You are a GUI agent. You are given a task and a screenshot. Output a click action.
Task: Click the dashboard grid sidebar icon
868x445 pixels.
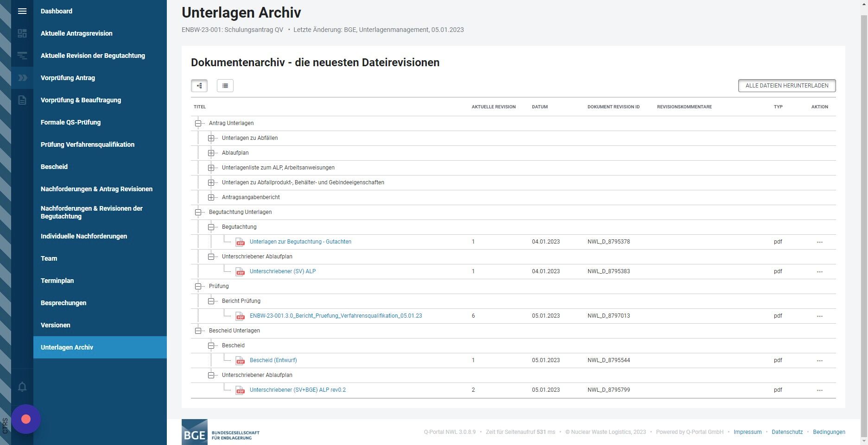(22, 33)
